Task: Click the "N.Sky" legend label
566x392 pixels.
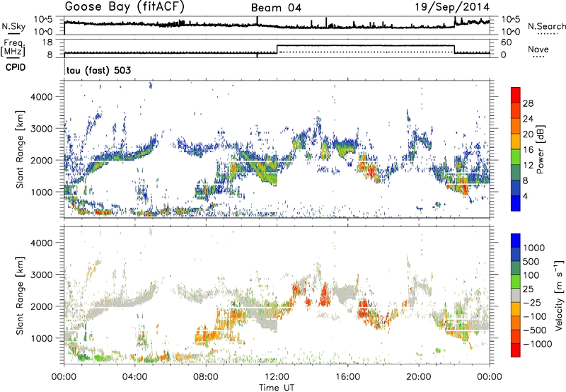Action: (13, 26)
